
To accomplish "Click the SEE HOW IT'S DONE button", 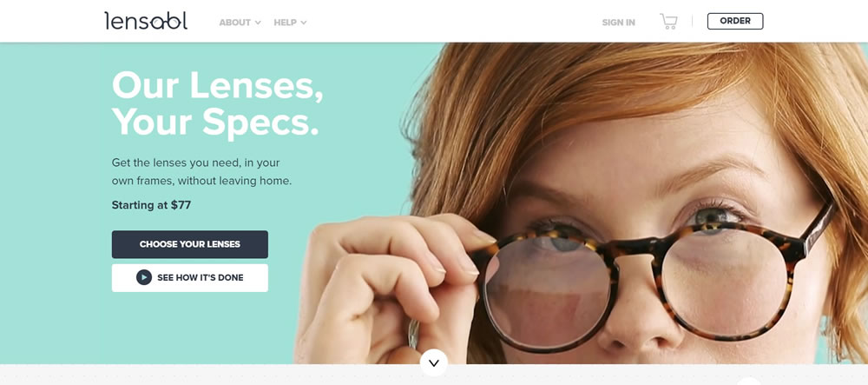I will 190,277.
